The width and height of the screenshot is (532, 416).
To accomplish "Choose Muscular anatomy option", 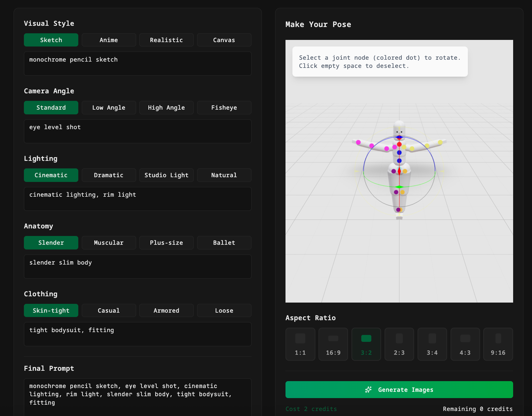I will coord(109,243).
